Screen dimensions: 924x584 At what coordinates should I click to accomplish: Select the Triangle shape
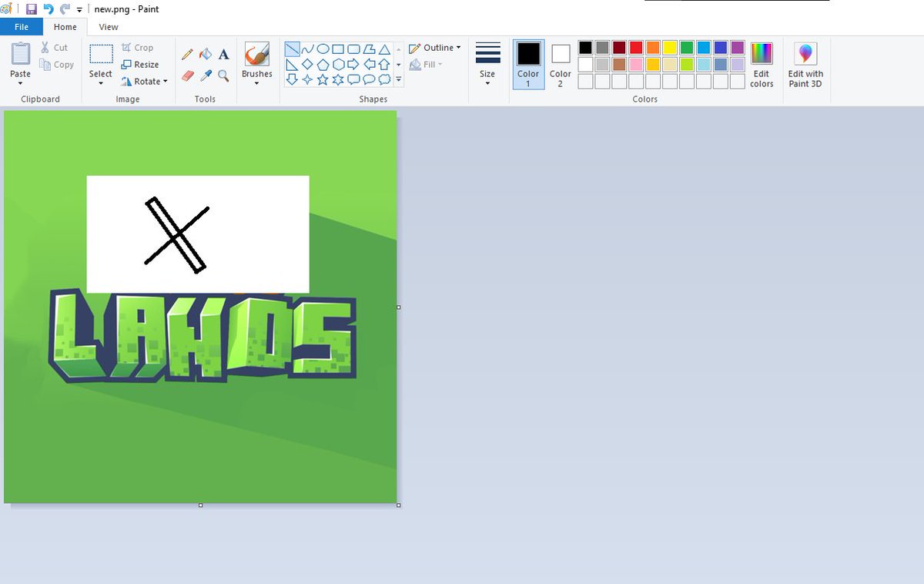[x=384, y=49]
